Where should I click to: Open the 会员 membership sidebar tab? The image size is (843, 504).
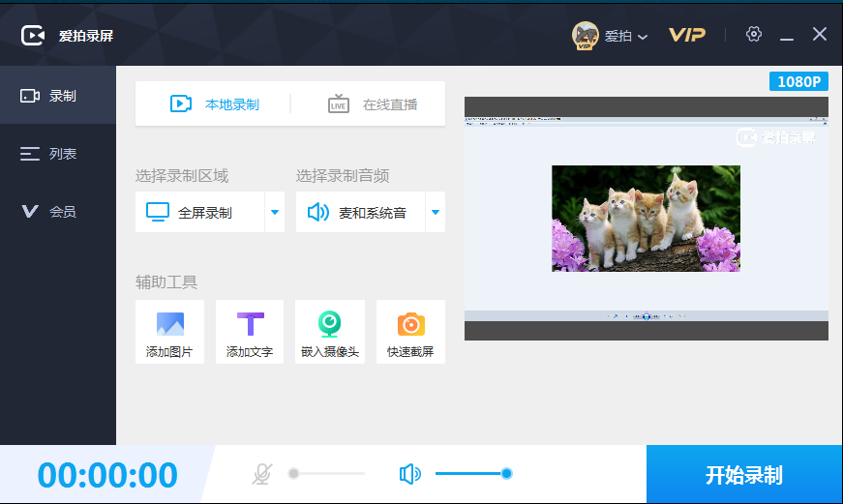pos(58,211)
